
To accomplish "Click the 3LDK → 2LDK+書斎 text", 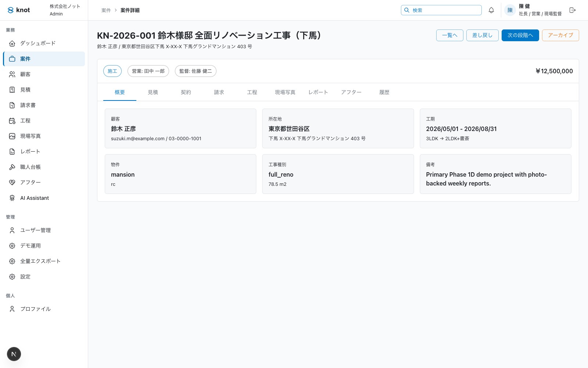I will pos(448,139).
